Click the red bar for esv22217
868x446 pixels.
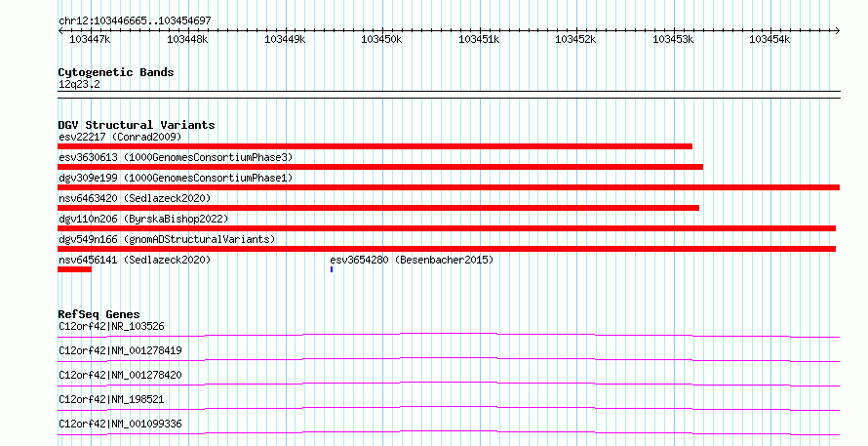point(375,146)
